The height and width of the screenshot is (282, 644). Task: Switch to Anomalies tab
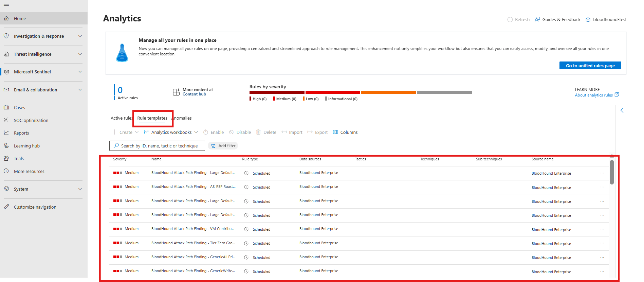tap(182, 118)
